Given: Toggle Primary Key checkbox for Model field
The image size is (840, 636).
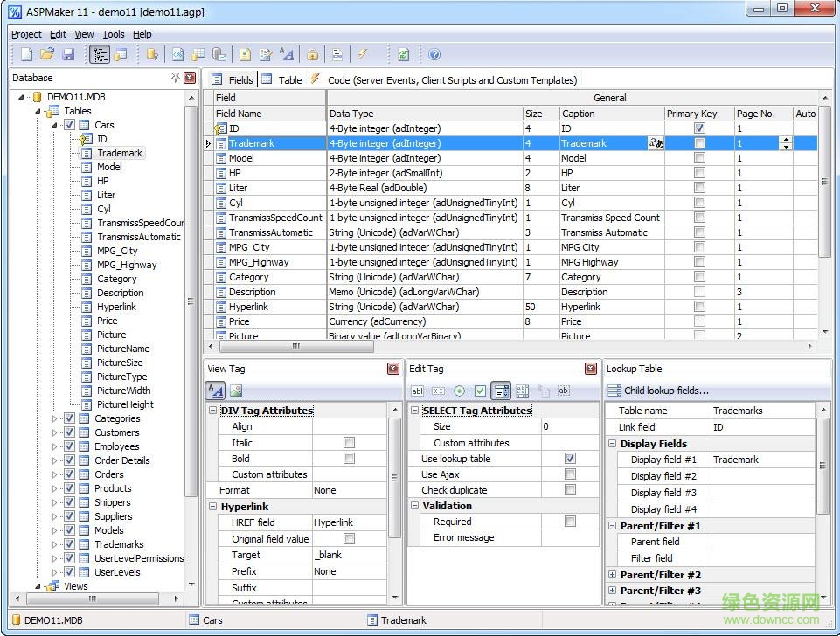Looking at the screenshot, I should [699, 158].
